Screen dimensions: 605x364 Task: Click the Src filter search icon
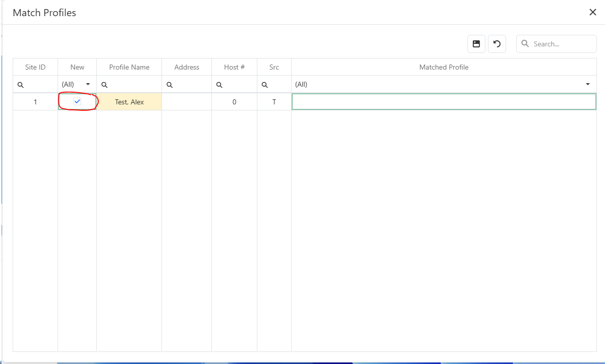[x=265, y=85]
